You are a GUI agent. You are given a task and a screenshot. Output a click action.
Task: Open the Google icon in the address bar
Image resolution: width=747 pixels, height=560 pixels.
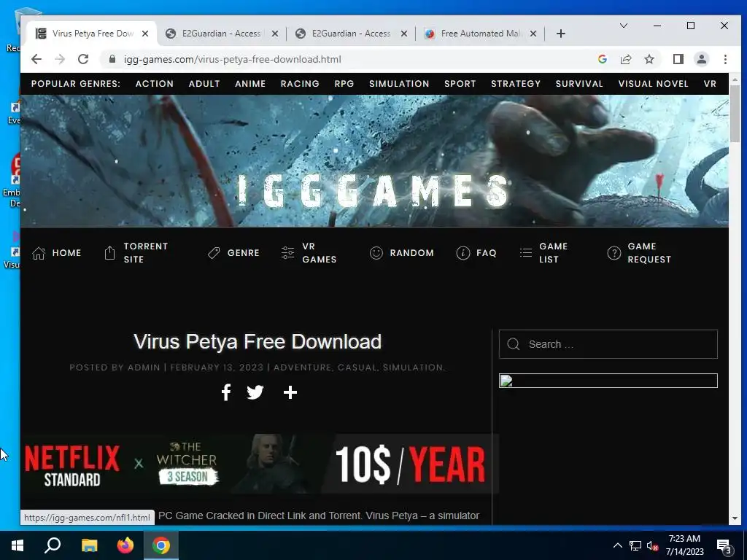(x=602, y=59)
